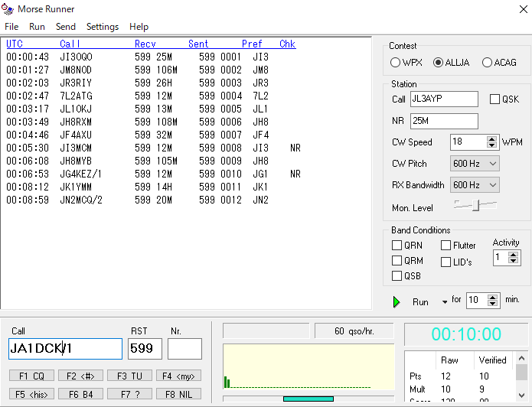
Task: Click the Activity value field
Action: tap(501, 258)
